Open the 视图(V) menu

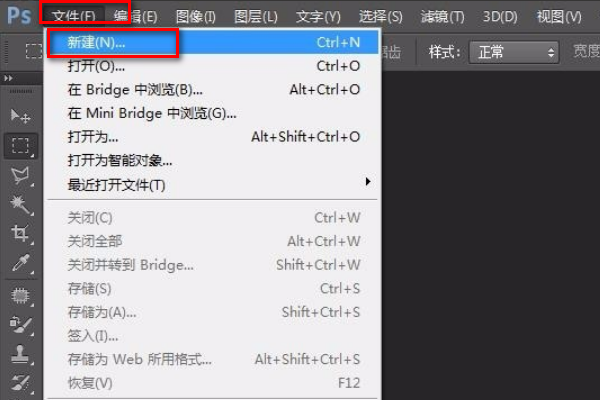559,16
